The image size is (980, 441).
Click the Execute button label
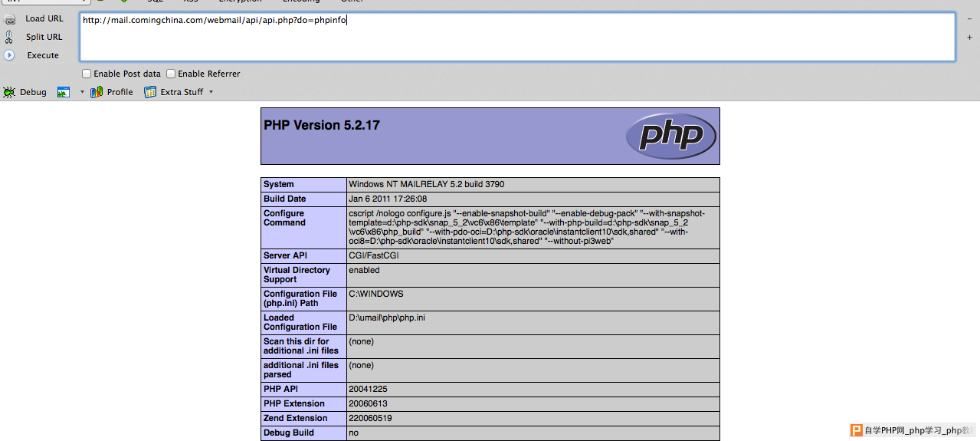tap(43, 55)
